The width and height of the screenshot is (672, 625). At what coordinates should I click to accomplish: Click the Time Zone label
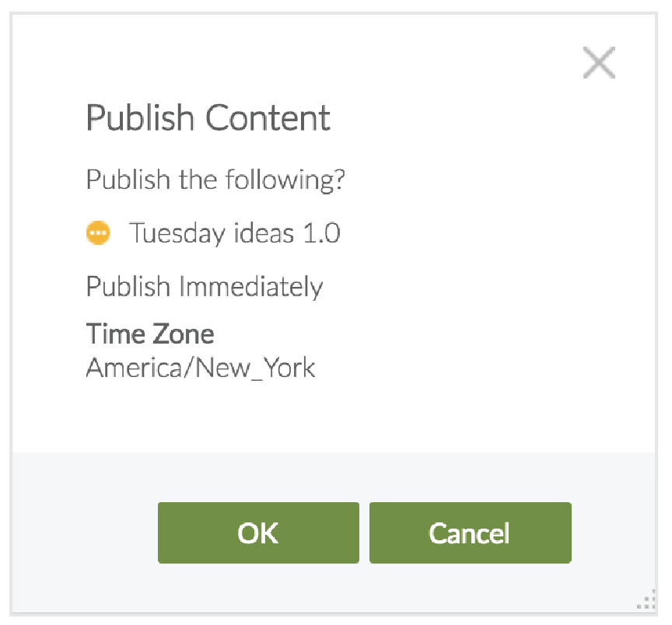[149, 333]
